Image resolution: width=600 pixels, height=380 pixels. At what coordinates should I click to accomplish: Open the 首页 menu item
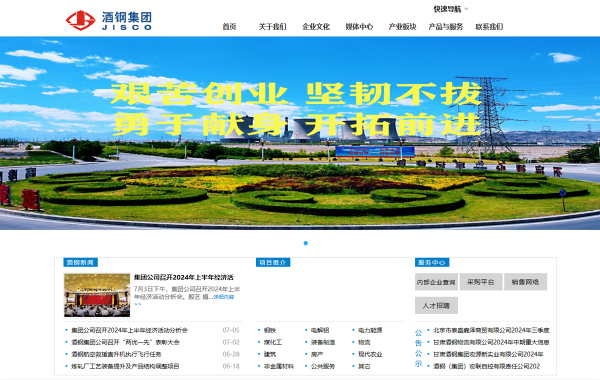click(229, 26)
